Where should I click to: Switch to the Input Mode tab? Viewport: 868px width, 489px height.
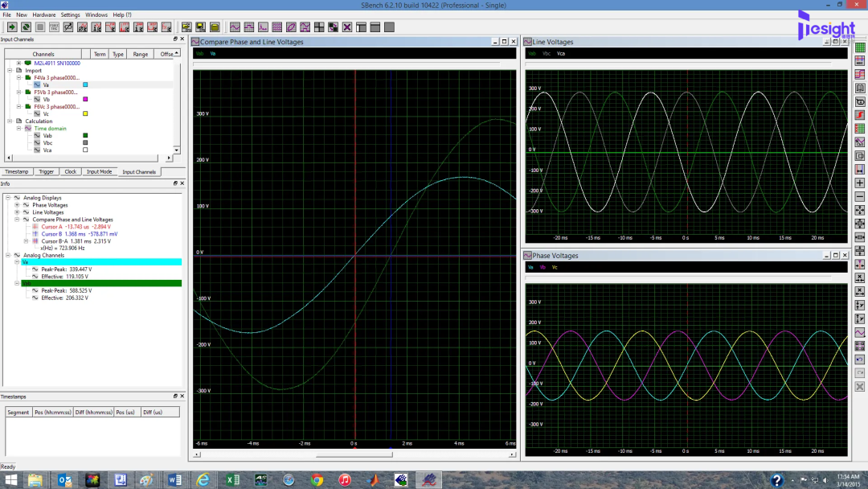(x=99, y=171)
